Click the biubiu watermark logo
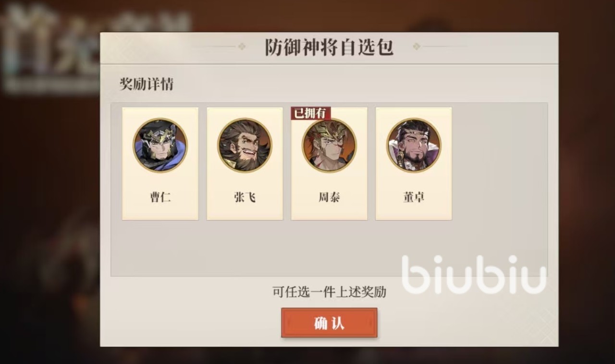 pyautogui.click(x=474, y=275)
